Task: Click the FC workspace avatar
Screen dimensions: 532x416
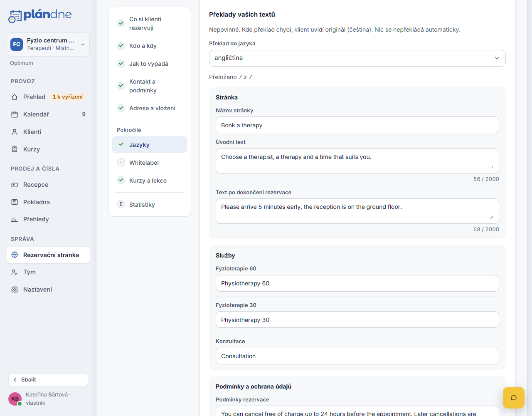Action: click(x=17, y=44)
